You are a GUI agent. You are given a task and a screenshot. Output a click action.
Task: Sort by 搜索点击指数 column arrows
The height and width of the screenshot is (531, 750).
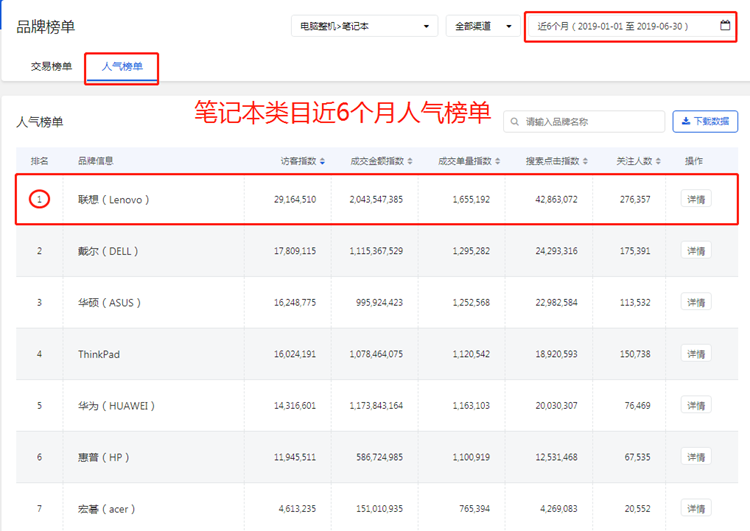tap(585, 161)
